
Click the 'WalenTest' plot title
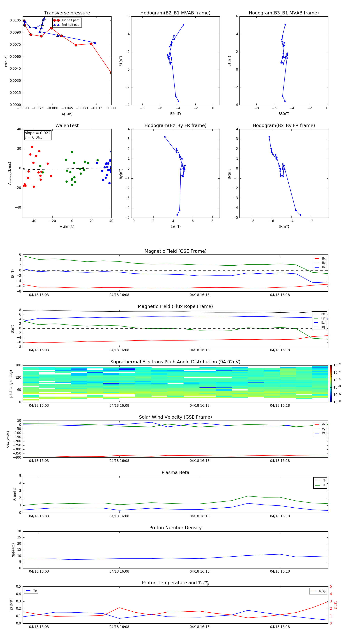click(x=67, y=125)
